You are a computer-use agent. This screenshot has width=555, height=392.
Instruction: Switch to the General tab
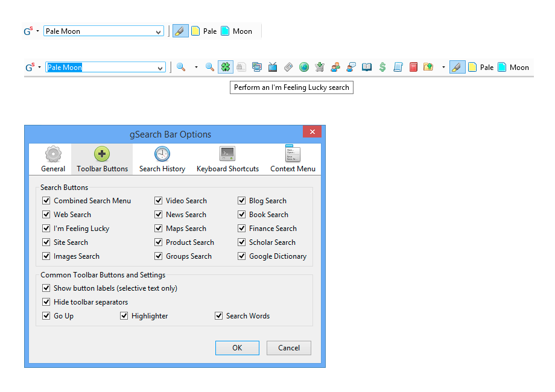tap(53, 159)
